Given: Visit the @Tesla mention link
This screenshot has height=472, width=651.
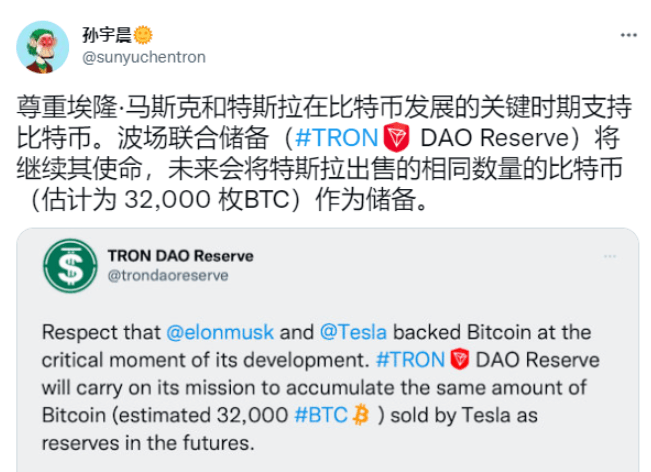Looking at the screenshot, I should point(354,332).
